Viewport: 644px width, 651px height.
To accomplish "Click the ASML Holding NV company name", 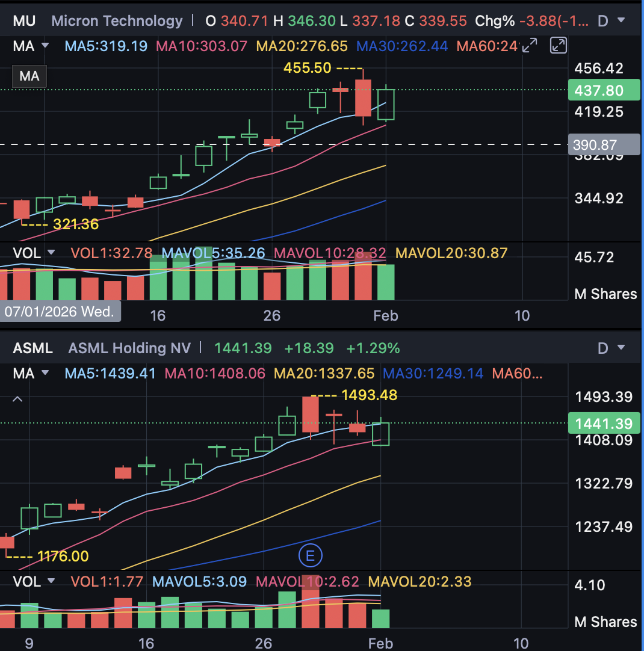I will 129,348.
